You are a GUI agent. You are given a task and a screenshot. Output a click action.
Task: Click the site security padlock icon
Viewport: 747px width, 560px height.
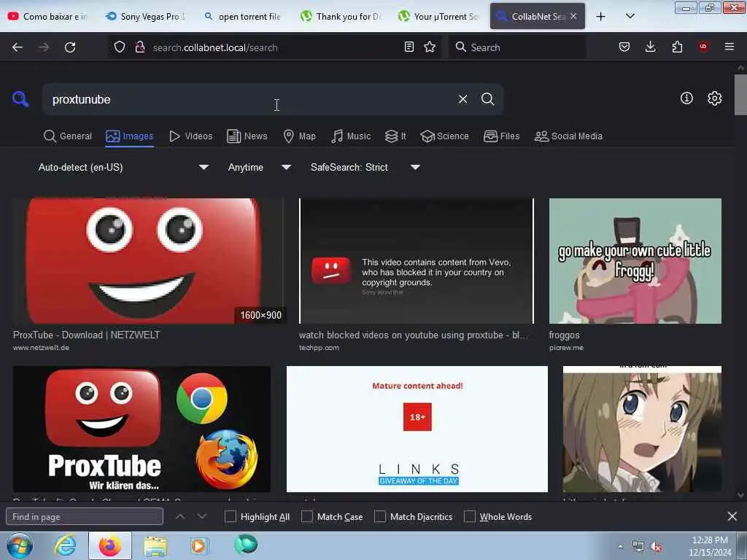point(140,47)
